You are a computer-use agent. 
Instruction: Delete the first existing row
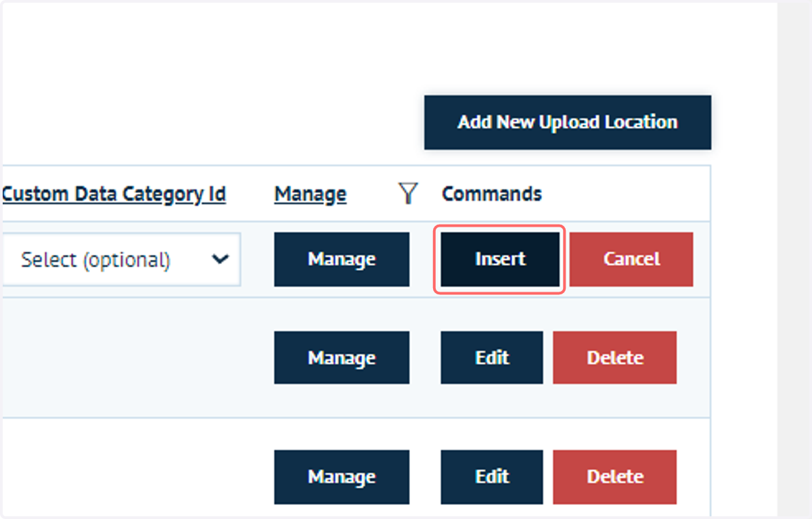[614, 357]
